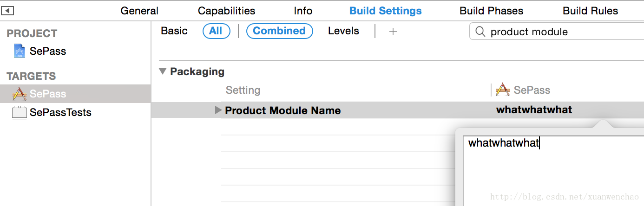Click the whatwhatwhat value in SePass column
The height and width of the screenshot is (206, 644).
(x=534, y=110)
